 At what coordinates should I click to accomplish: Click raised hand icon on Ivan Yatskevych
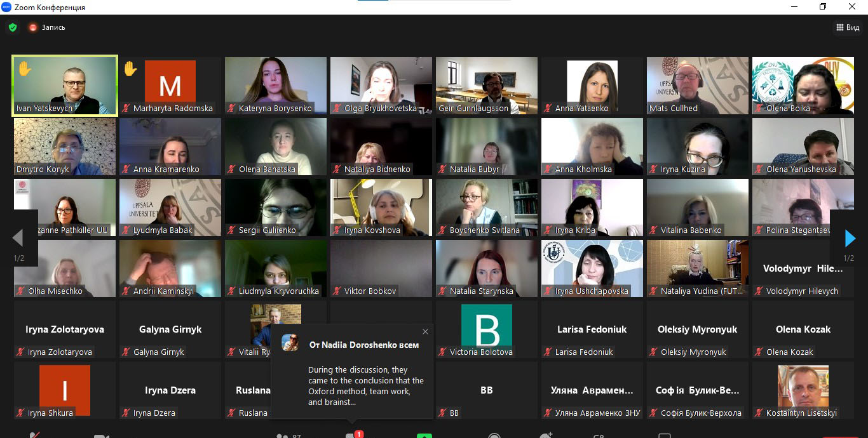(x=24, y=69)
